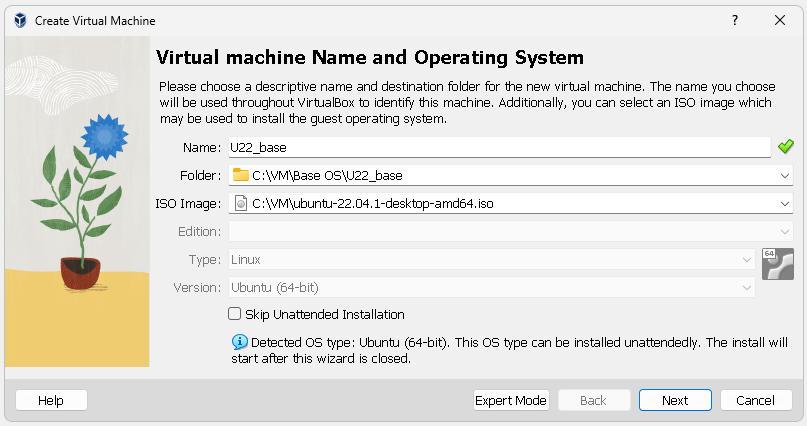Screen dimensions: 807x426
Task: Click the 'Create Virtual Machine' window title
Action: point(95,21)
